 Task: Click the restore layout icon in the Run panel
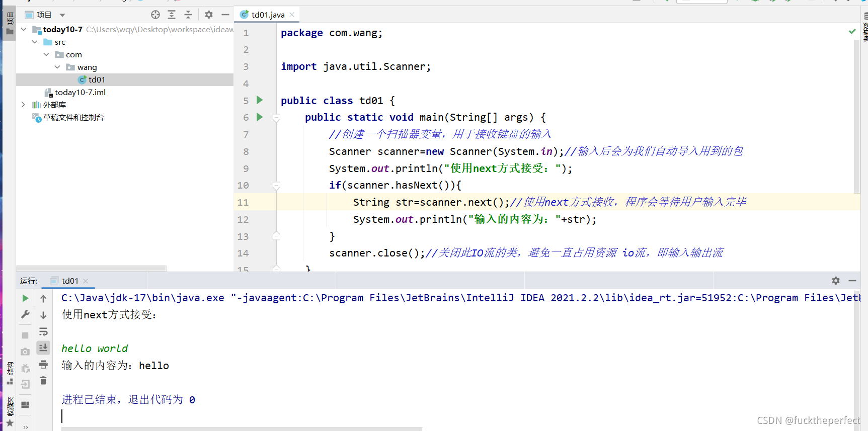coord(25,405)
